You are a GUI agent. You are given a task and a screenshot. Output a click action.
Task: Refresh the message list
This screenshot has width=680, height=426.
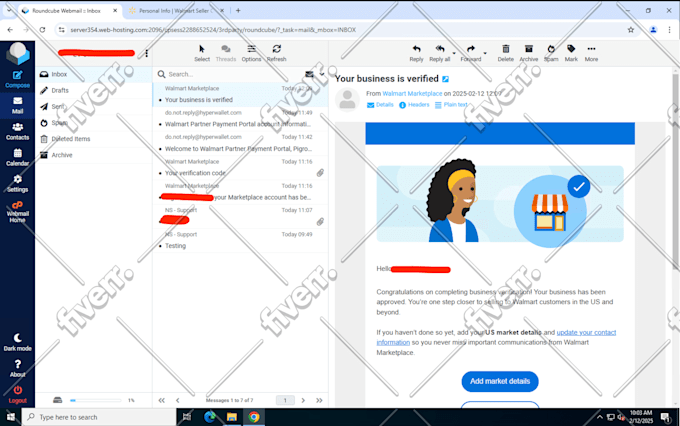click(276, 53)
